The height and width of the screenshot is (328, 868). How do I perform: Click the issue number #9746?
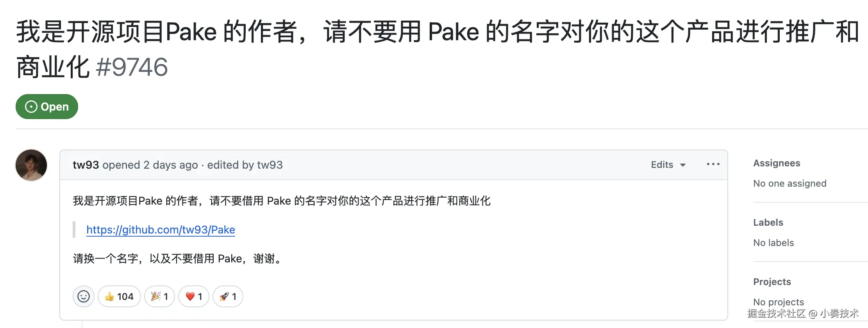(x=132, y=67)
